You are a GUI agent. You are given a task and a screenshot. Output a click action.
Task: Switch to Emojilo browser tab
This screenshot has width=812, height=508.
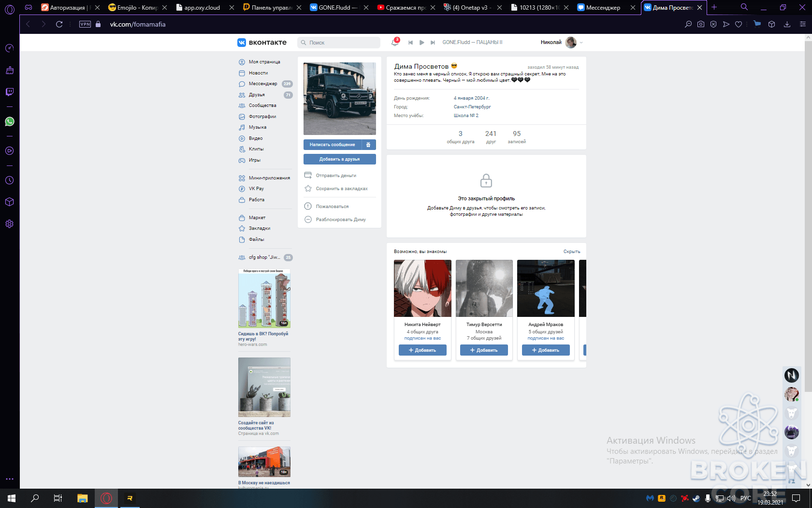point(137,7)
